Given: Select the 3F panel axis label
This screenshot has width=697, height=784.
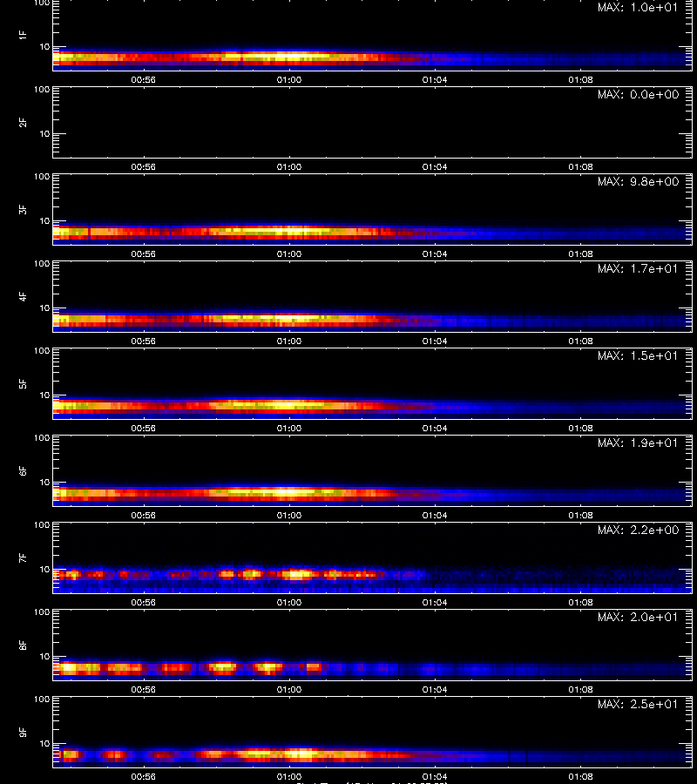Looking at the screenshot, I should pos(23,209).
